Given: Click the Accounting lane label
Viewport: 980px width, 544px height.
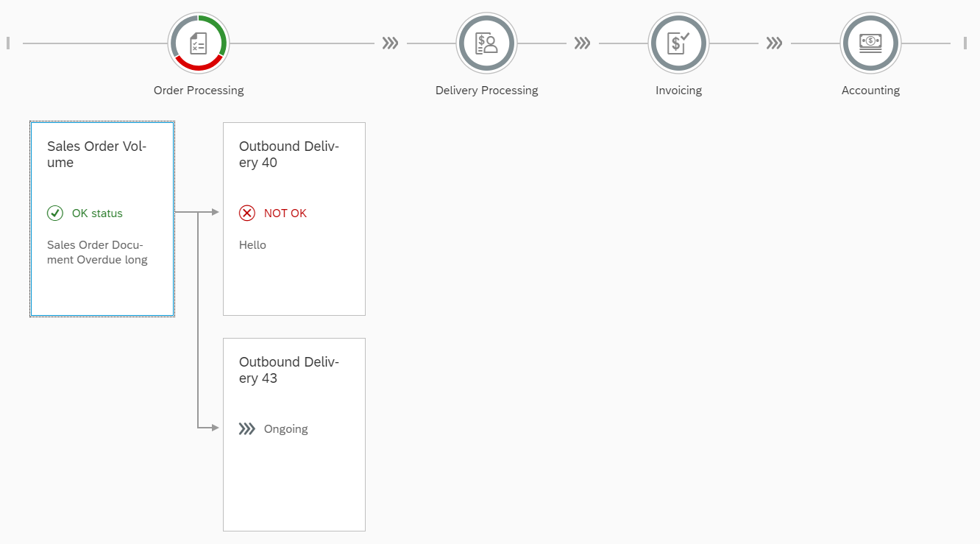Looking at the screenshot, I should (870, 91).
